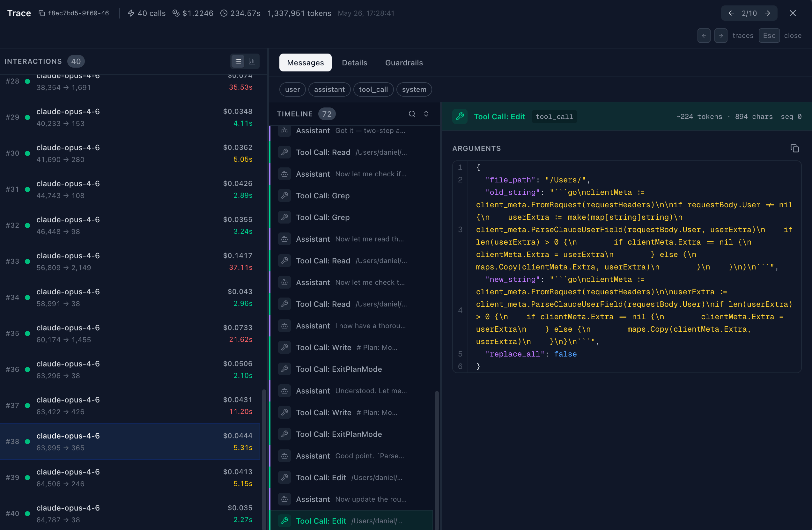Screen dimensions: 812x530
Task: Toggle the assistant message filter
Action: 329,89
